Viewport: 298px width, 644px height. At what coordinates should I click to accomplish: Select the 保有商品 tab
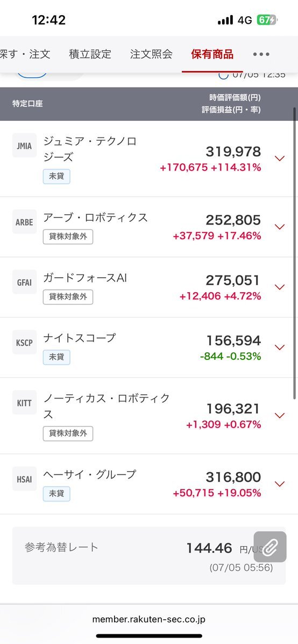click(x=212, y=54)
